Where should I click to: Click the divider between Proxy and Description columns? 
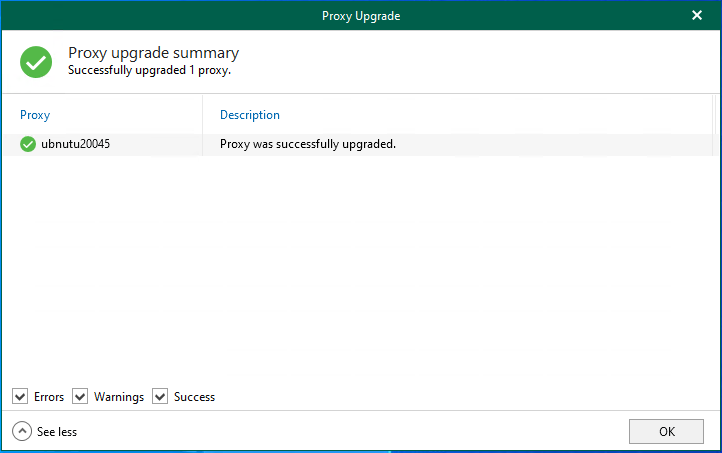(x=202, y=115)
